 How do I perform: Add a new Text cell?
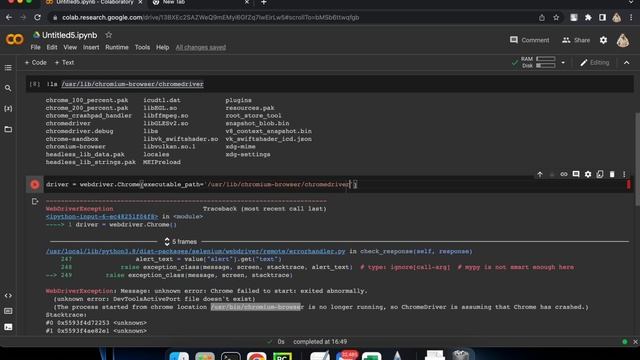[x=64, y=62]
